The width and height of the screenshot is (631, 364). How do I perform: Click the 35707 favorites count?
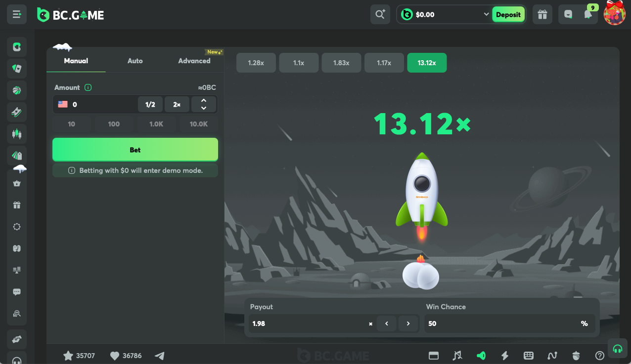86,356
